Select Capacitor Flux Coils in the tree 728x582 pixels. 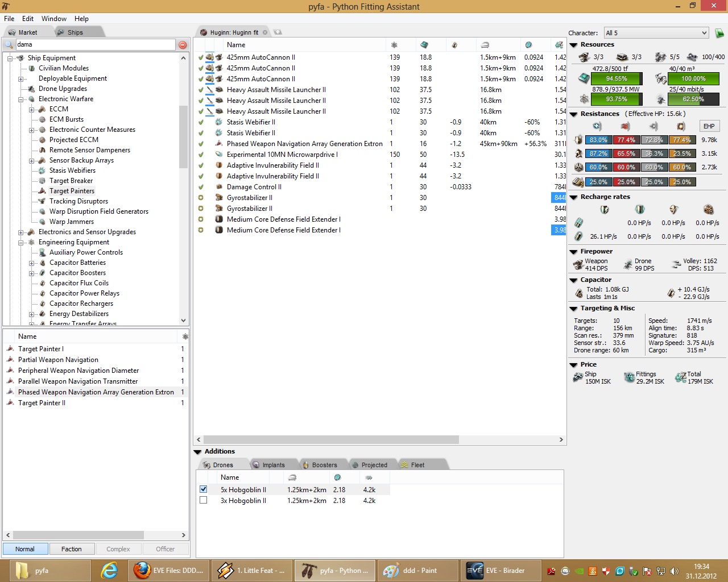point(79,283)
